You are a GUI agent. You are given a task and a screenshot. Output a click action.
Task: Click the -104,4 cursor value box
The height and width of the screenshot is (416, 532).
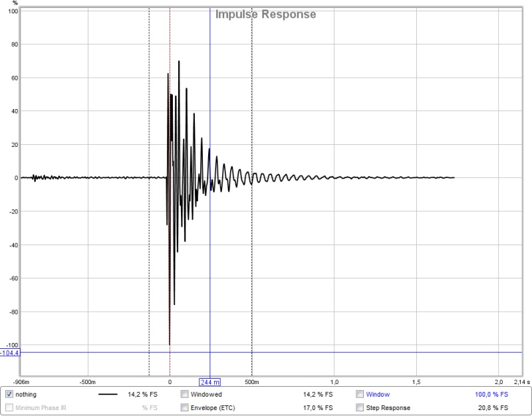(10, 353)
